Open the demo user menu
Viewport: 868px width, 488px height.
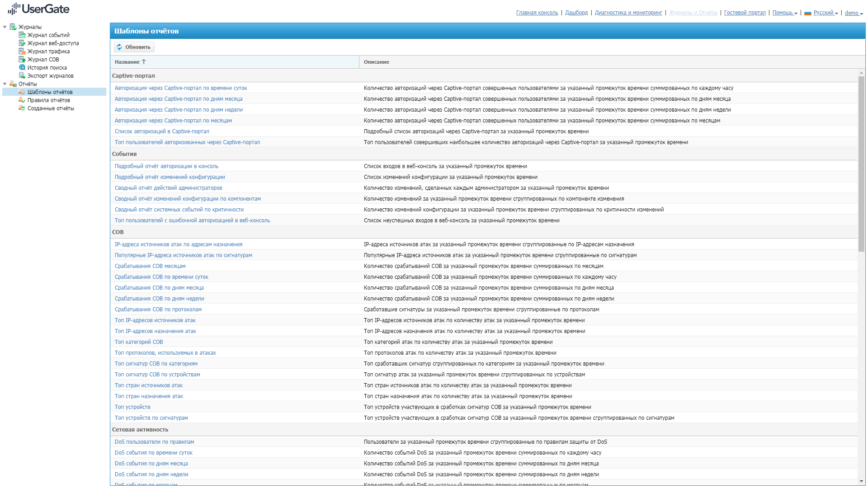(x=854, y=13)
